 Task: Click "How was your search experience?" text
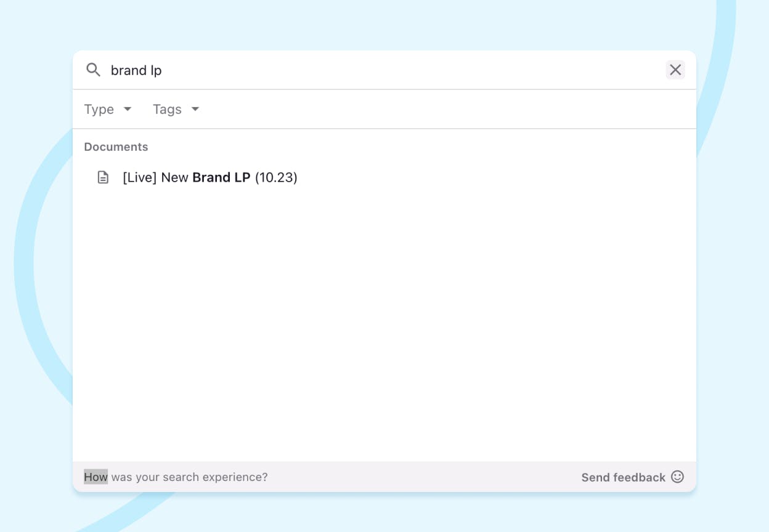[x=176, y=477]
